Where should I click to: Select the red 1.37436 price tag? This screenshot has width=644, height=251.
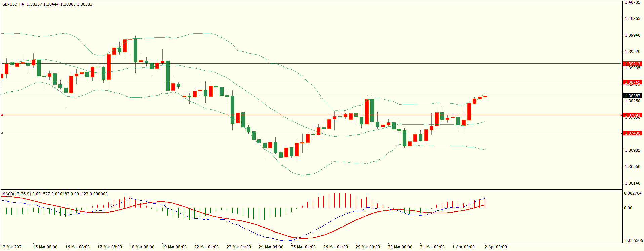[x=633, y=133]
